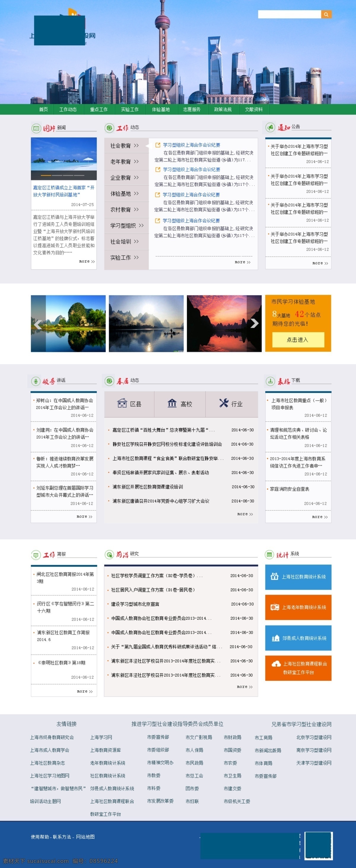Open more under 通知公告
This screenshot has height=868, width=356.
[x=320, y=263]
